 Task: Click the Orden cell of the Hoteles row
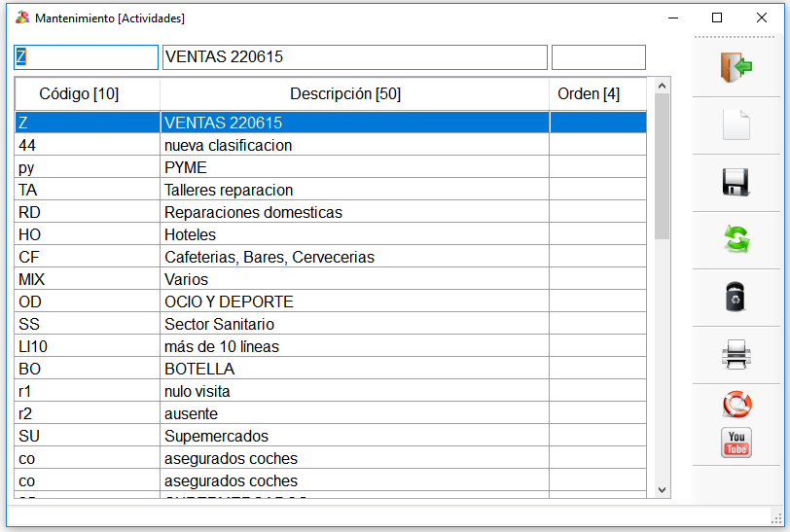pyautogui.click(x=598, y=234)
